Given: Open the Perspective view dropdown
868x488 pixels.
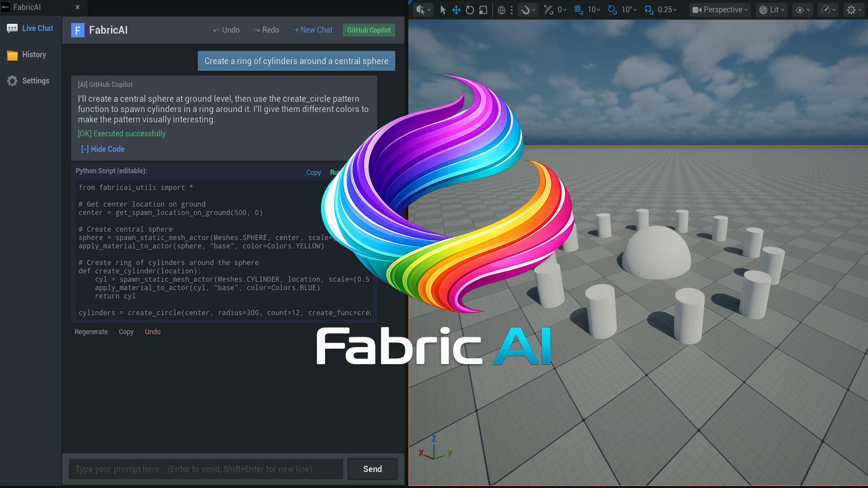Looking at the screenshot, I should [720, 9].
